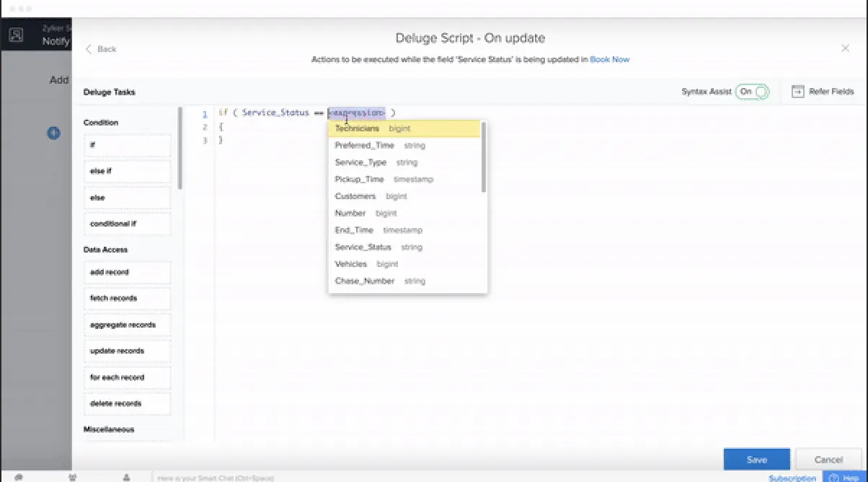The height and width of the screenshot is (482, 868).
Task: Open the Subscription link
Action: tap(792, 478)
